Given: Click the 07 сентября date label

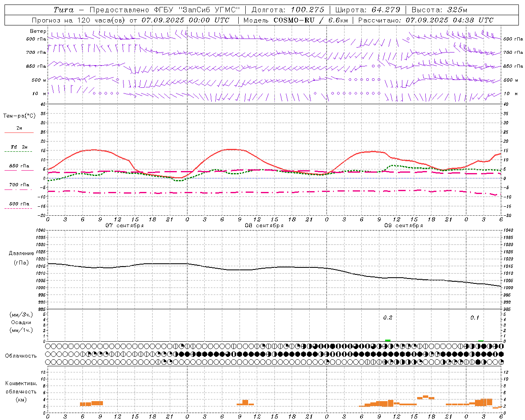Looking at the screenshot, I should [x=124, y=226].
